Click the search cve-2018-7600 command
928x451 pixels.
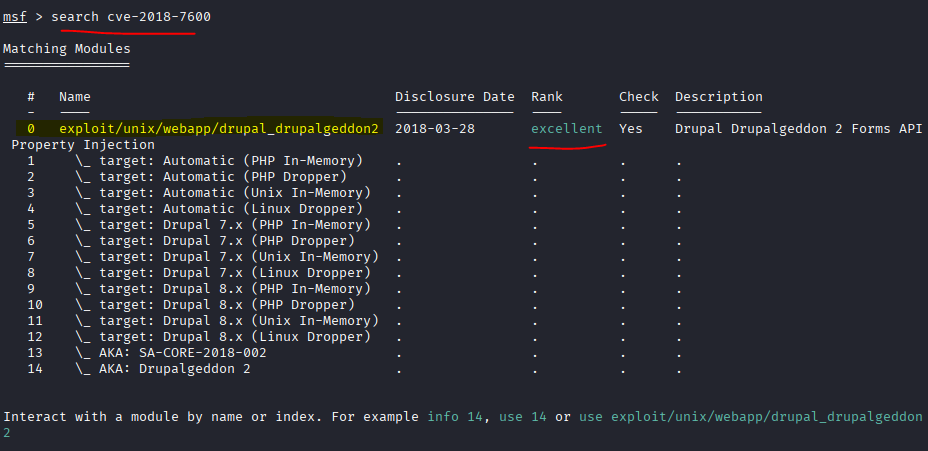pos(131,17)
